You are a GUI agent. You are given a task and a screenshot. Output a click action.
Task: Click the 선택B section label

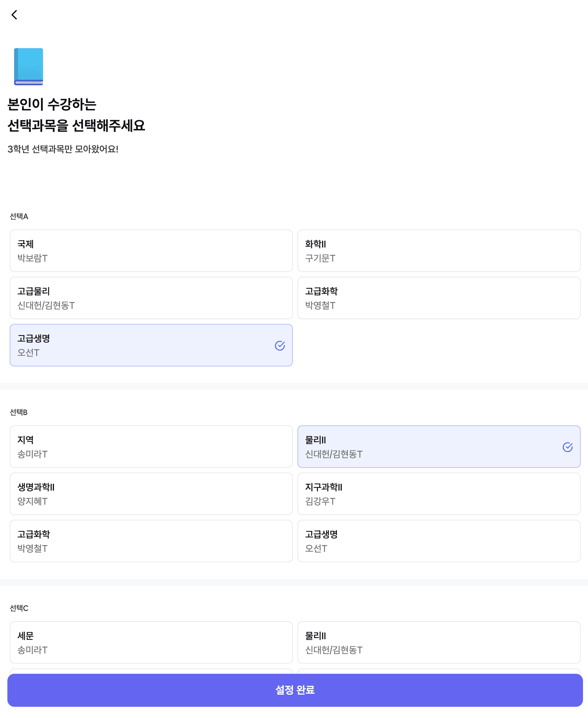[19, 412]
